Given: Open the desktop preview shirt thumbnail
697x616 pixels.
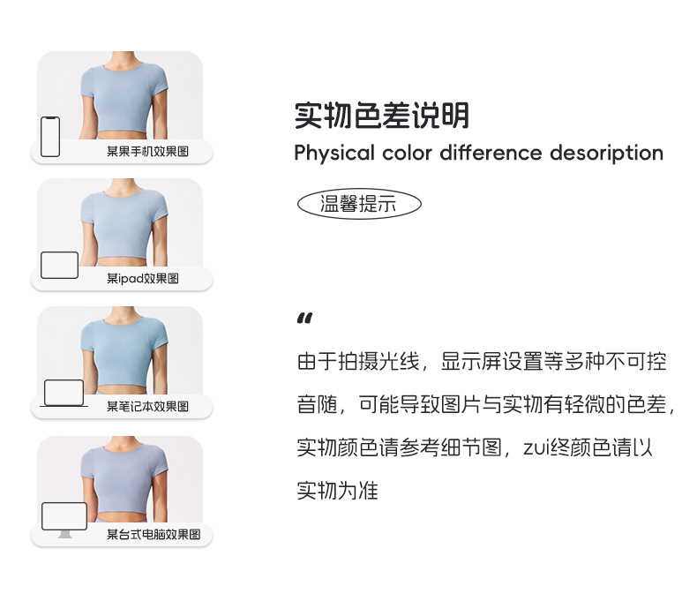Looking at the screenshot, I should tap(120, 479).
